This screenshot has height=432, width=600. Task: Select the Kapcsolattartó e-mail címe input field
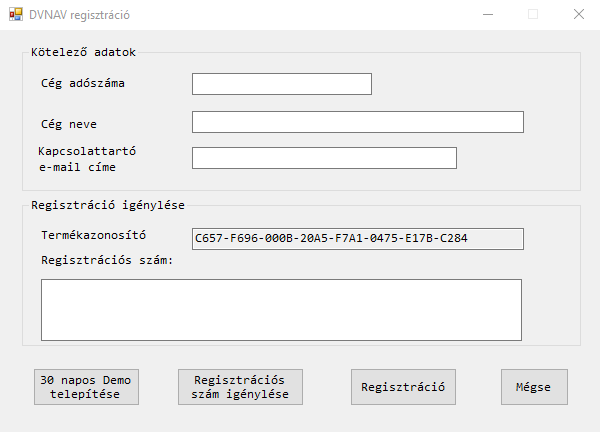(x=323, y=158)
